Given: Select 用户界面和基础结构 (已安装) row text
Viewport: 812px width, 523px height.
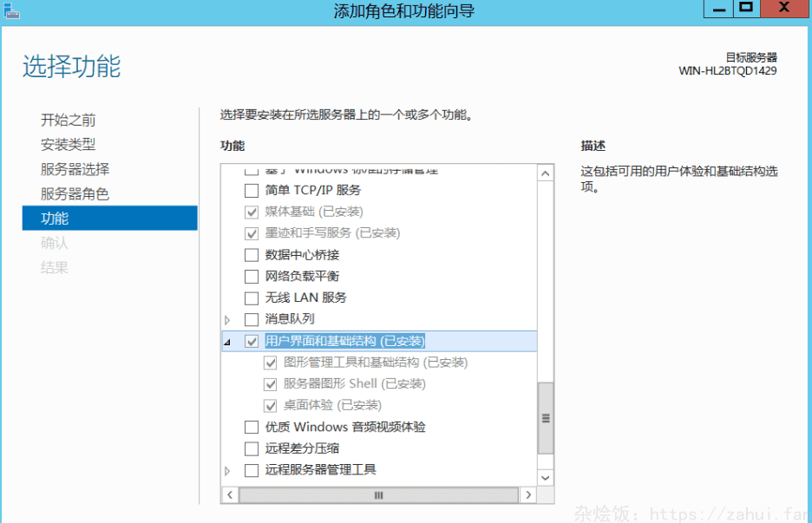Looking at the screenshot, I should pyautogui.click(x=345, y=341).
